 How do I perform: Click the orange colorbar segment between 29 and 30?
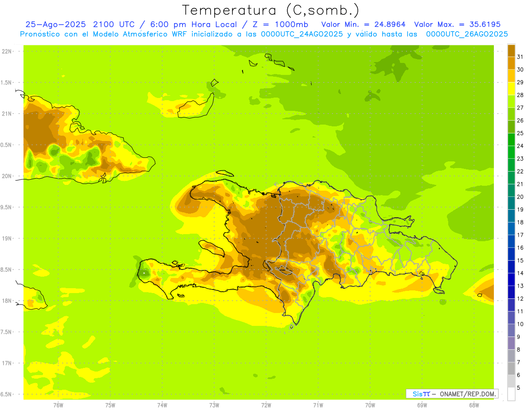[x=511, y=76]
